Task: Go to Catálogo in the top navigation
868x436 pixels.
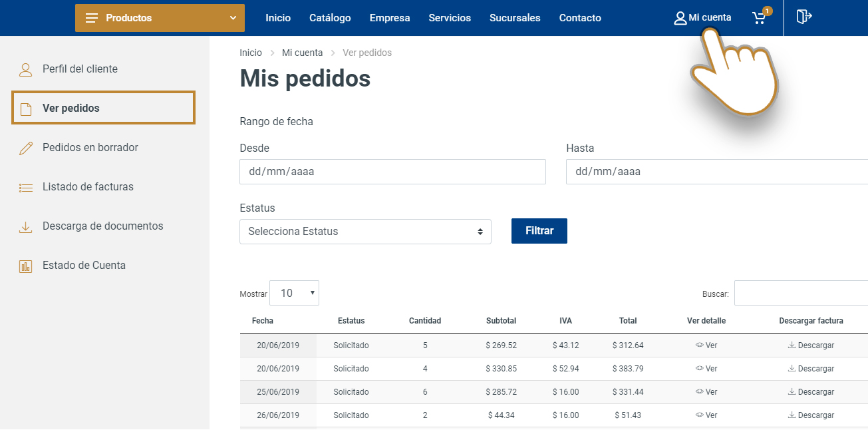Action: tap(330, 18)
